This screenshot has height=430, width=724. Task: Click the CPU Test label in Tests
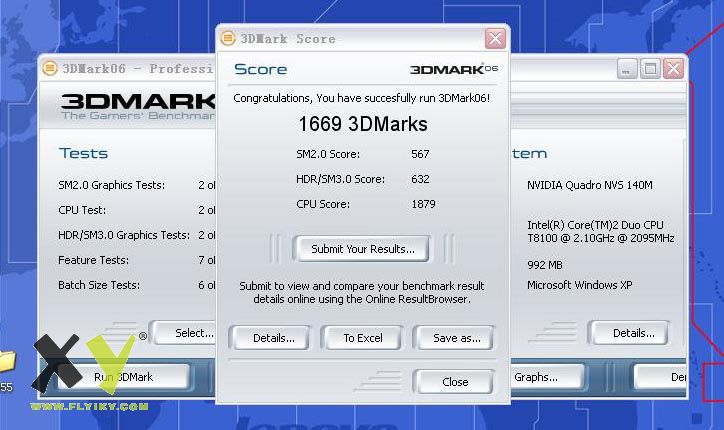pyautogui.click(x=82, y=210)
